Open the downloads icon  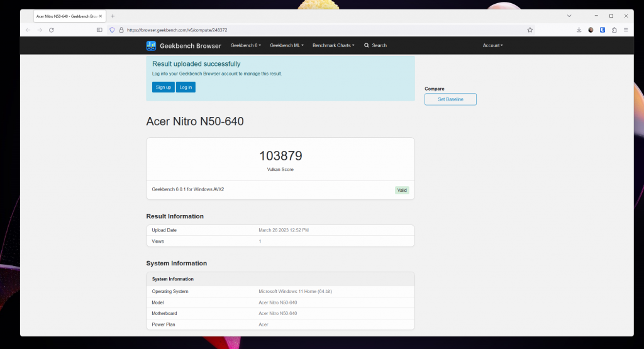(579, 30)
